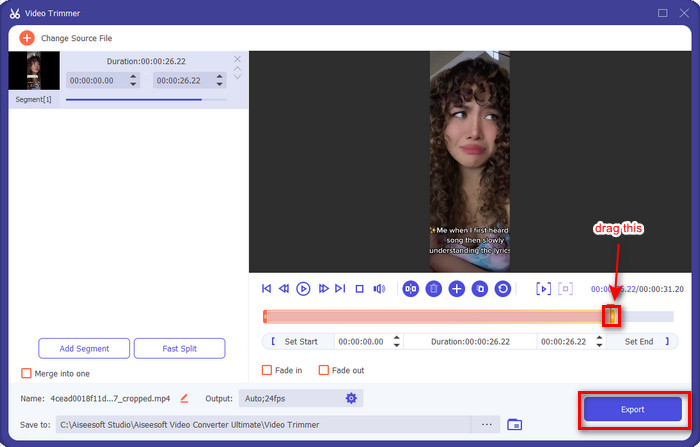Click the Fast Split button
Viewport: 700px width, 447px height.
(x=179, y=348)
